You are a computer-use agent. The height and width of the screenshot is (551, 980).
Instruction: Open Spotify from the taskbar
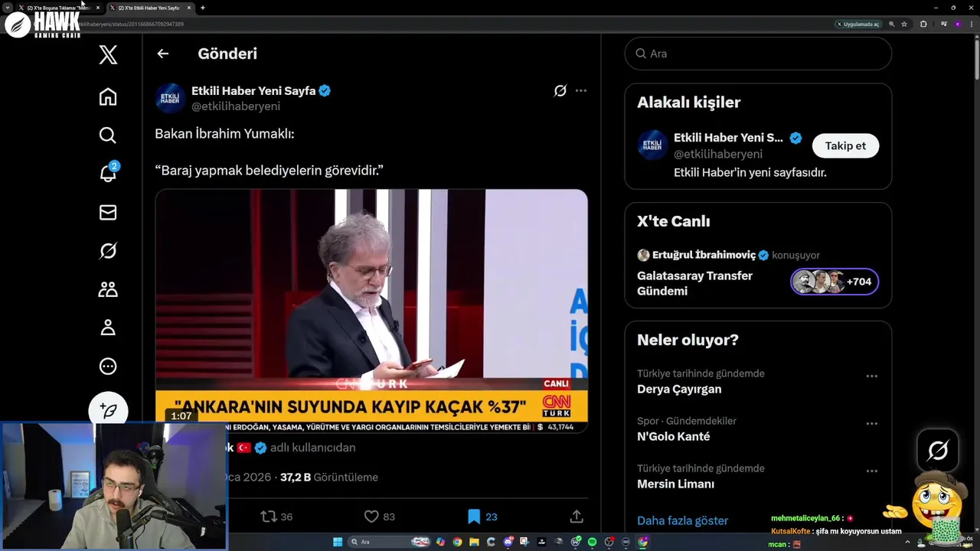592,542
